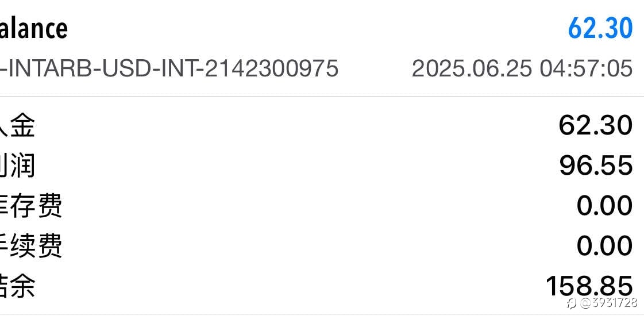
Task: Tap the 库存费 swap fee label
Action: click(31, 206)
